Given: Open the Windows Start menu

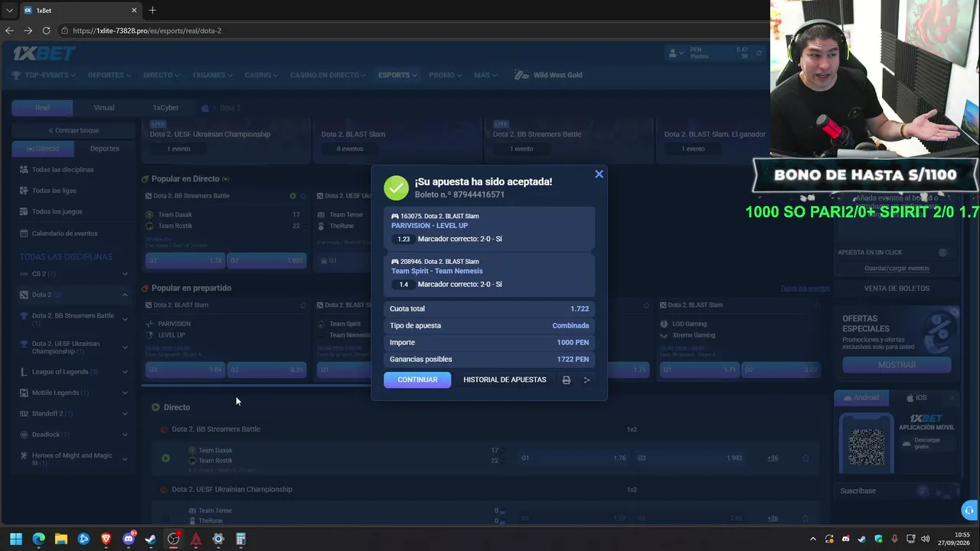Looking at the screenshot, I should [x=16, y=539].
